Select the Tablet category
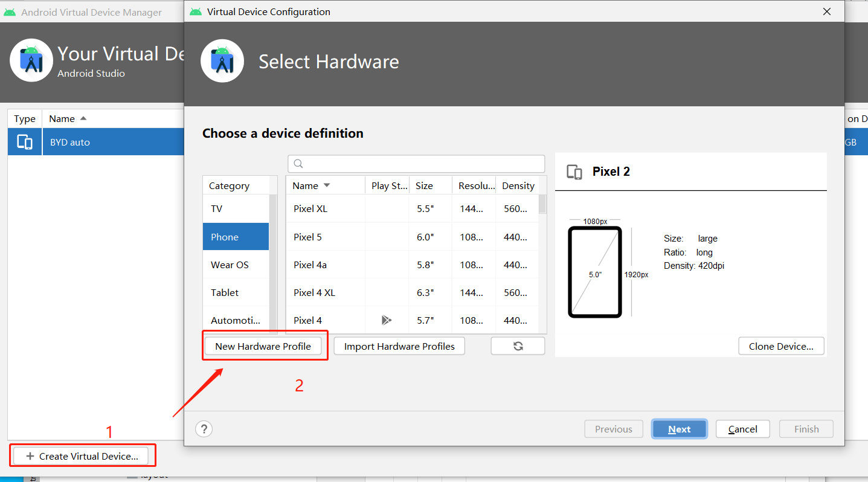The image size is (868, 482). 236,292
